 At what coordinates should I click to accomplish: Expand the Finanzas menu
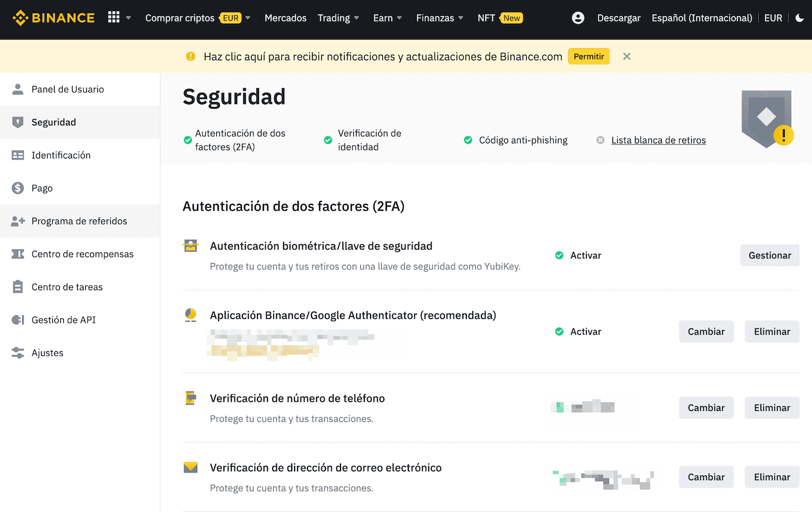(440, 18)
